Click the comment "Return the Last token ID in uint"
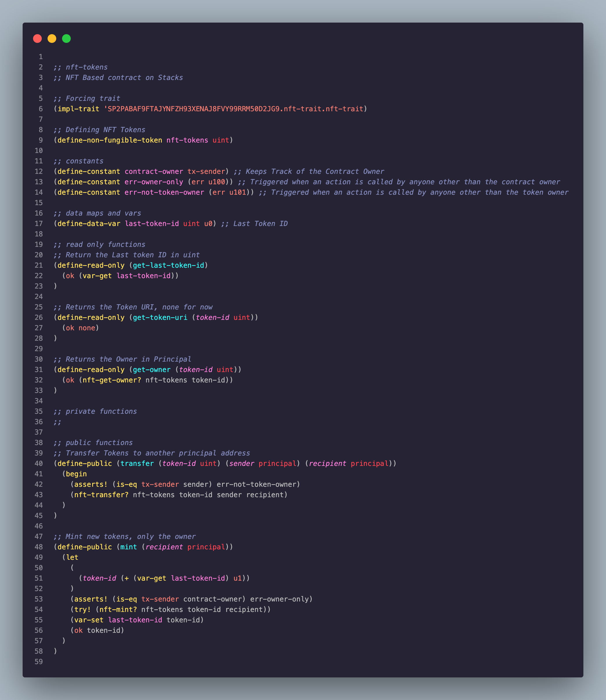Screen dimensions: 606x700 coord(133,255)
